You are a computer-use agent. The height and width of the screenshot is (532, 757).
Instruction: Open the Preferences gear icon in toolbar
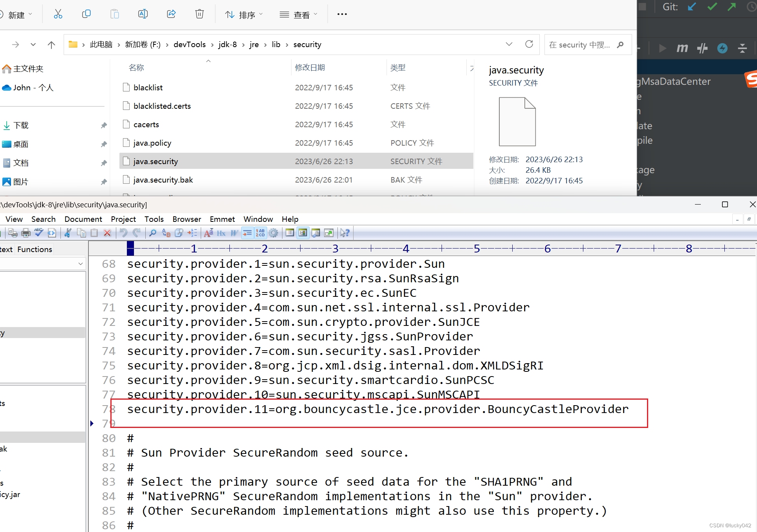click(x=274, y=233)
